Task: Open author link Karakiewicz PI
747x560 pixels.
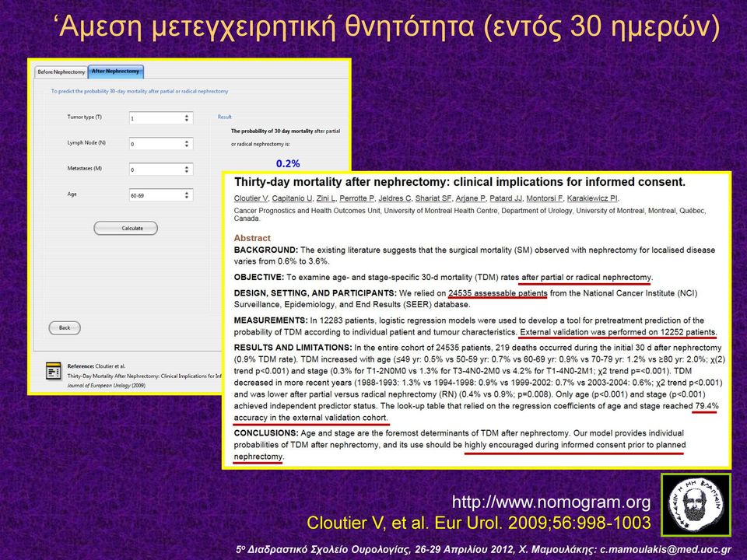Action: pos(593,198)
